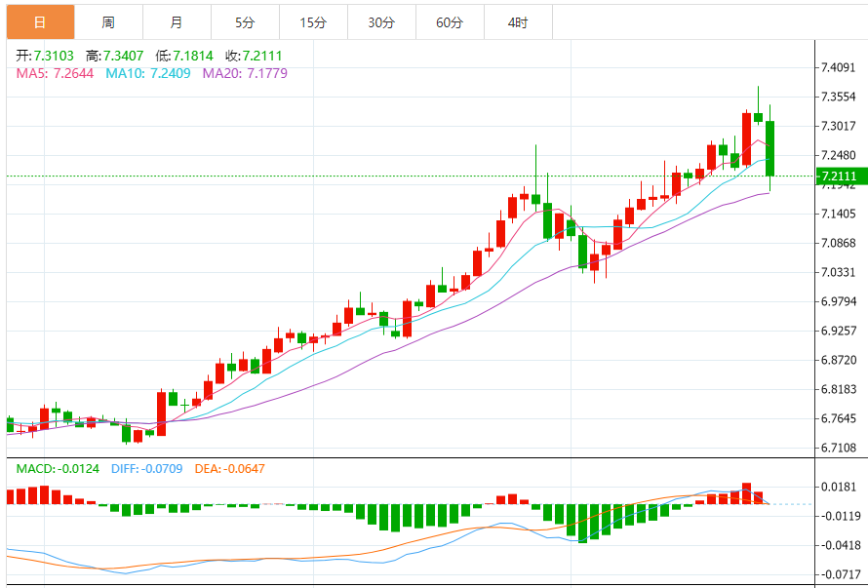Switch to the 周 weekly tab

point(108,22)
